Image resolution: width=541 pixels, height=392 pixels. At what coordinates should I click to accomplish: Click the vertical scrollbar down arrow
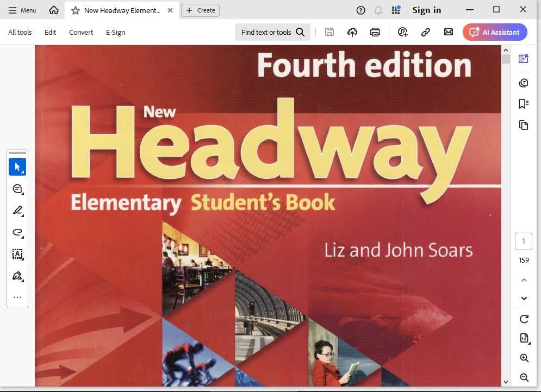click(x=506, y=382)
